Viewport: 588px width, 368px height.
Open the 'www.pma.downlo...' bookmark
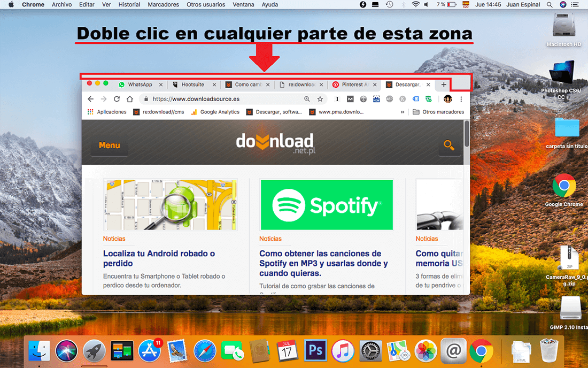336,112
